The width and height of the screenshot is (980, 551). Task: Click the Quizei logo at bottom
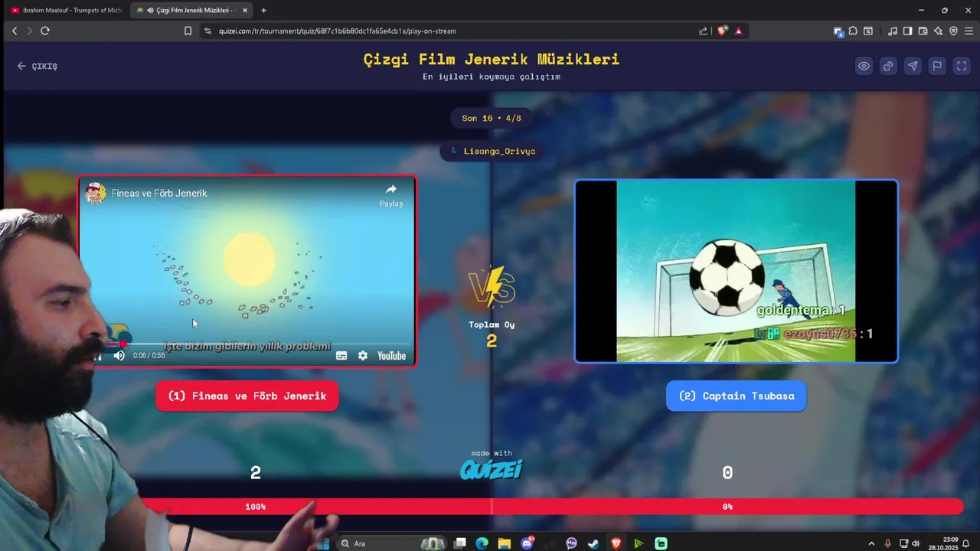pos(492,469)
